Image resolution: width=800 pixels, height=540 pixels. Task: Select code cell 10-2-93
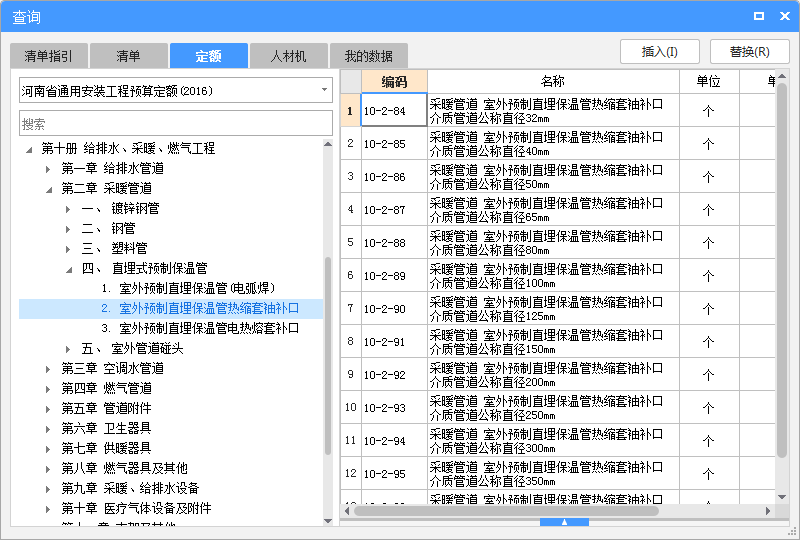pyautogui.click(x=394, y=407)
